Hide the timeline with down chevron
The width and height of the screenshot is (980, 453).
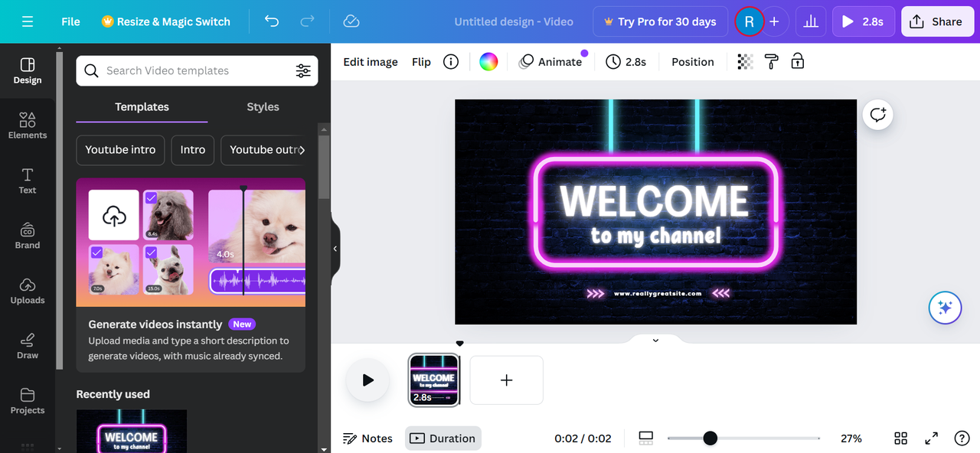click(x=655, y=341)
